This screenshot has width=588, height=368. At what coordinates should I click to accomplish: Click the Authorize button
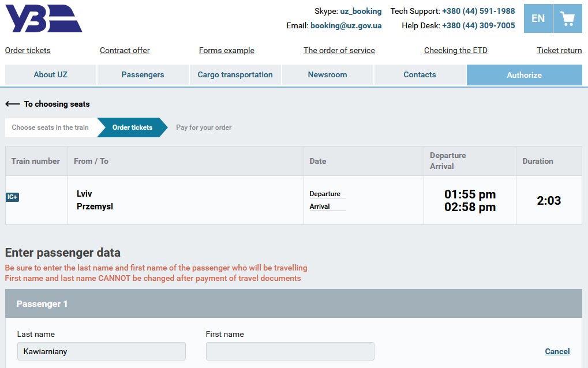525,75
